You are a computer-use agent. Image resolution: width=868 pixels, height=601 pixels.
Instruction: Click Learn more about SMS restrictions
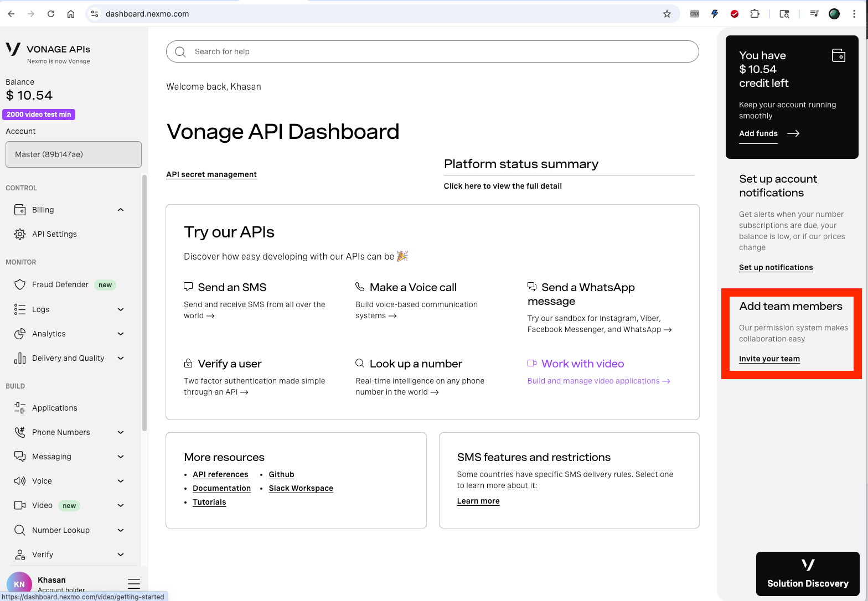click(x=478, y=501)
